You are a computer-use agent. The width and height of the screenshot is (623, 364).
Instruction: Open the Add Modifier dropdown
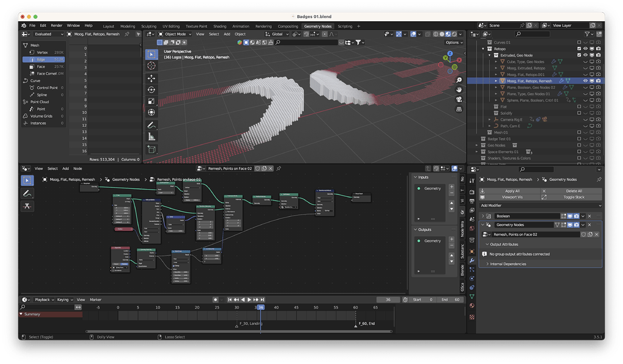tap(541, 205)
